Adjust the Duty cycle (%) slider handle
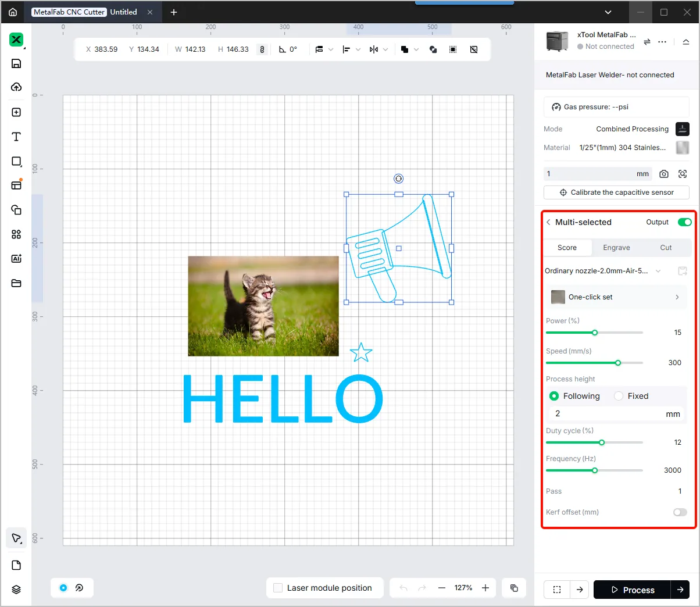700x607 pixels. [602, 442]
